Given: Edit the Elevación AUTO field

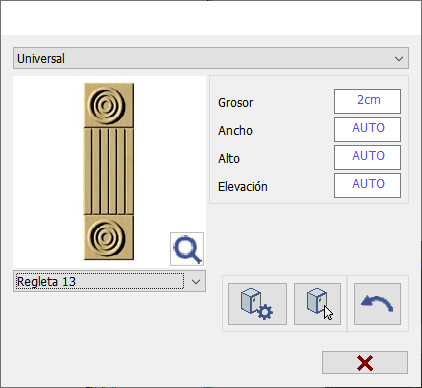Looking at the screenshot, I should coord(367,185).
